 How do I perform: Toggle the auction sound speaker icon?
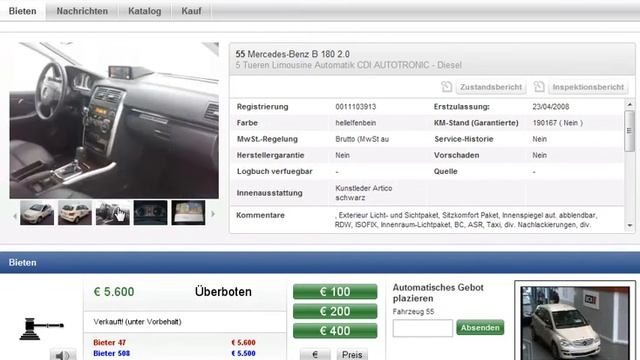click(63, 355)
